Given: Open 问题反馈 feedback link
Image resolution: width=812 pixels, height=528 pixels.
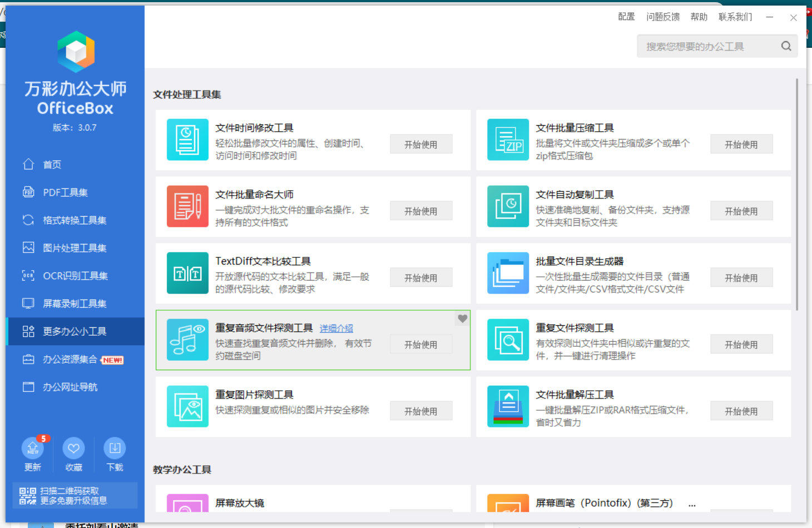Looking at the screenshot, I should pyautogui.click(x=663, y=17).
